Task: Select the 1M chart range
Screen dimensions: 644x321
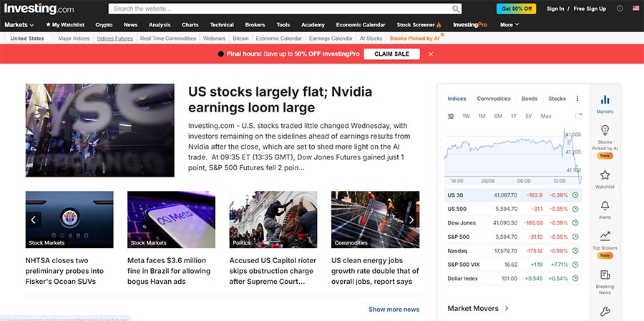Action: click(x=482, y=116)
